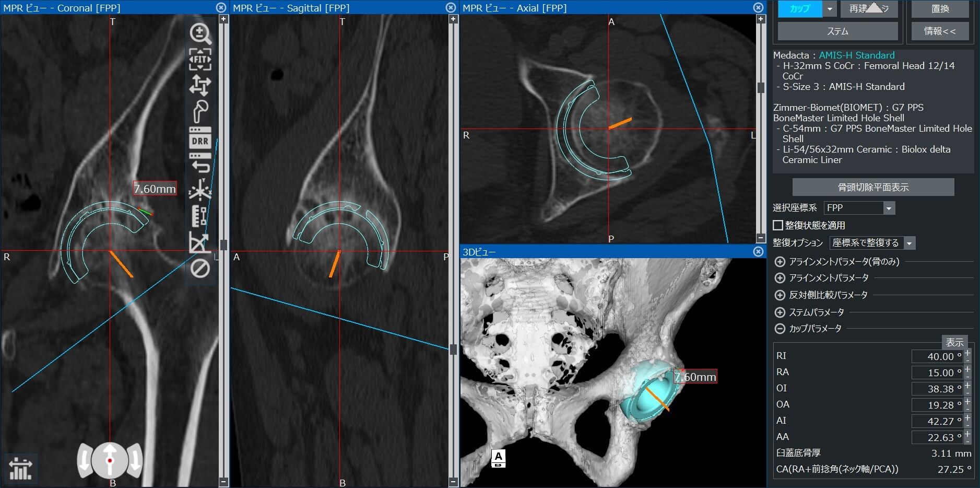Viewport: 980px width, 488px height.
Task: Select the zoom magnifier tool in Coronal view
Action: coord(200,34)
